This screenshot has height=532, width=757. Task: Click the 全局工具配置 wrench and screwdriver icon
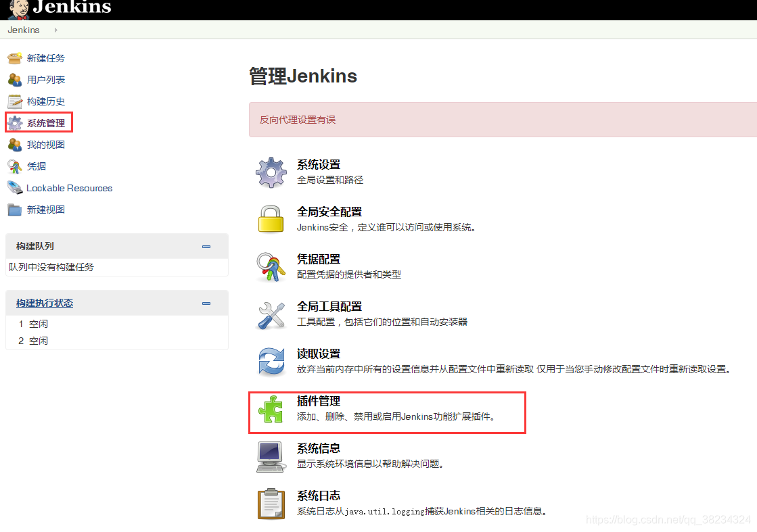[271, 315]
